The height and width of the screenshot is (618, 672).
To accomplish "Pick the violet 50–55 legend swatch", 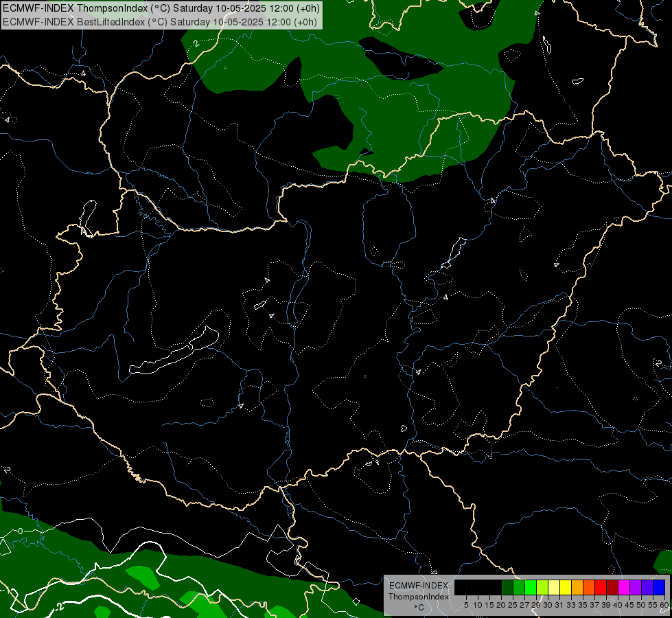I will pos(647,587).
